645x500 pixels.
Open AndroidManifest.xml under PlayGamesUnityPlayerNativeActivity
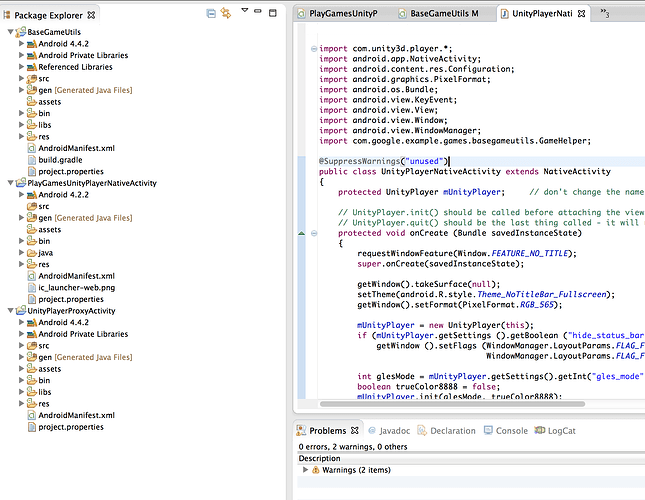[71, 276]
